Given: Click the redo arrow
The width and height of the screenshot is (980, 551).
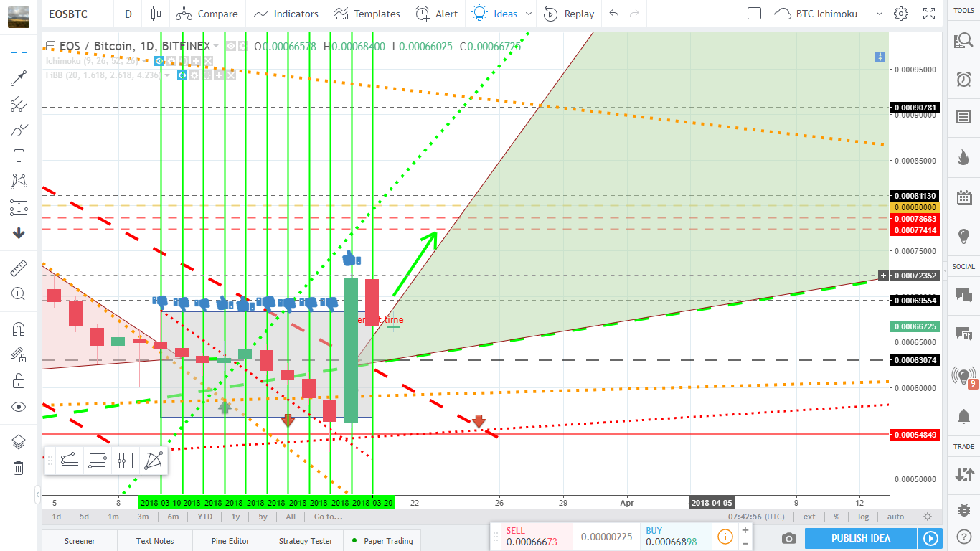Looking at the screenshot, I should (x=633, y=14).
